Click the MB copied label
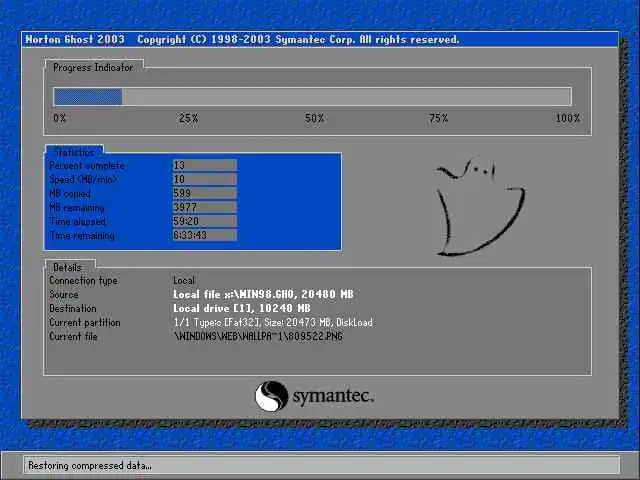Screen dimensions: 640x480 [70, 194]
